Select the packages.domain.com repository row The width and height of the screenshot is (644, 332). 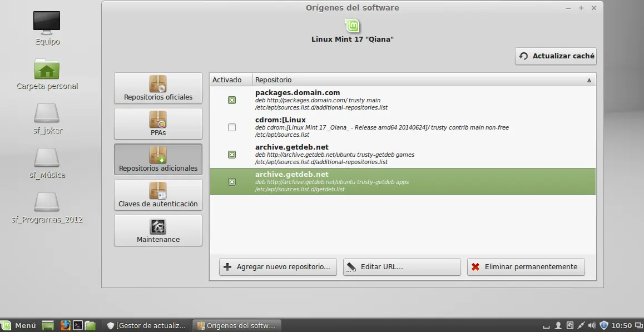click(x=403, y=100)
